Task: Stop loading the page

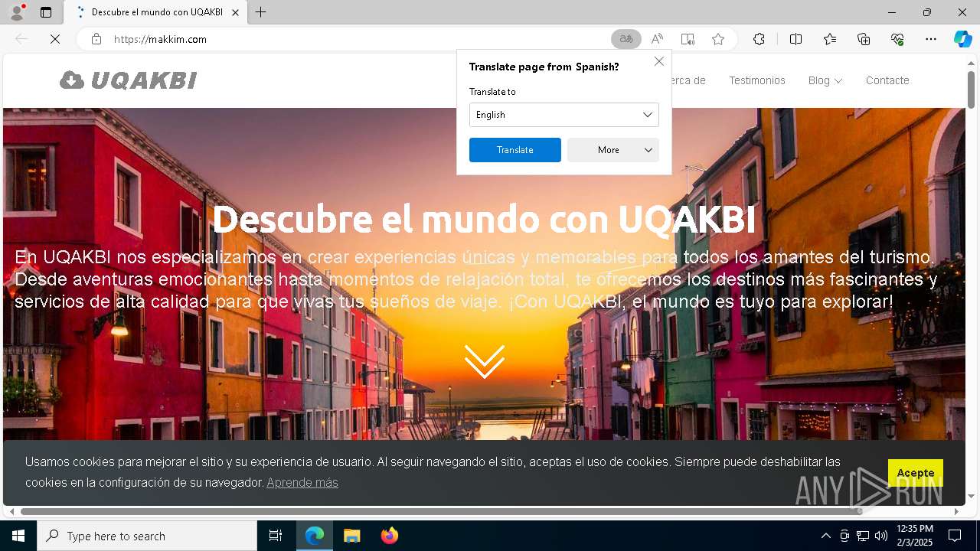Action: (55, 39)
